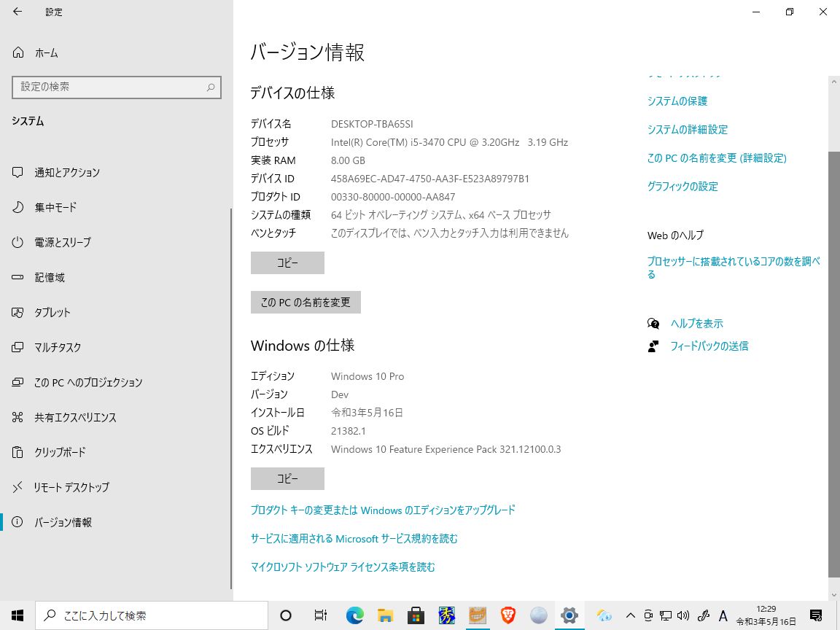Screen dimensions: 840x630
Task: Open この PC へのプロジェクション settings
Action: pos(115,383)
